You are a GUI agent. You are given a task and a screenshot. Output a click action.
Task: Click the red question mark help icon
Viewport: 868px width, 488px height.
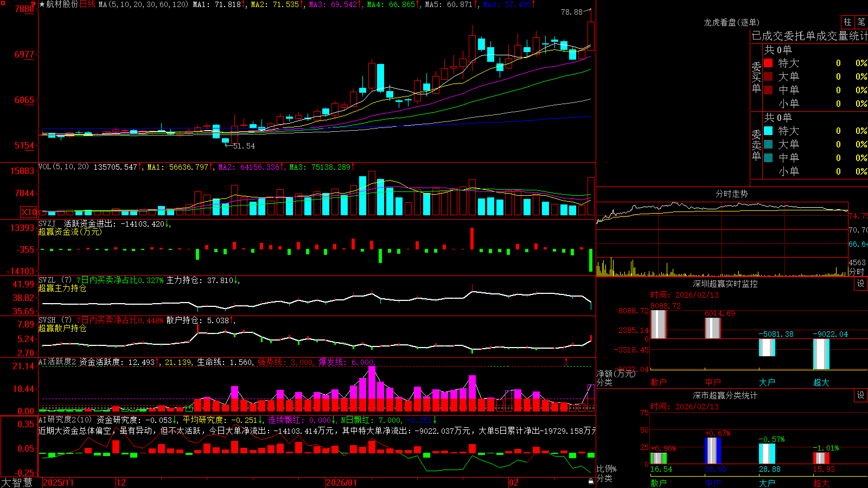[x=34, y=4]
